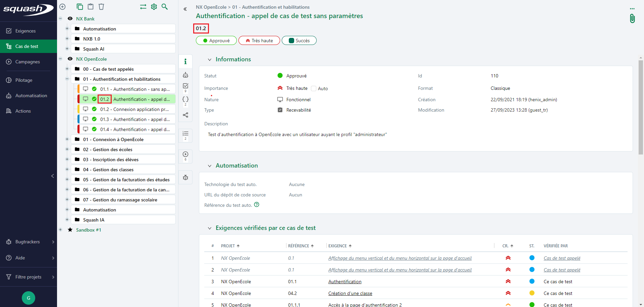The height and width of the screenshot is (307, 644).
Task: Open Campagnes in the left sidebar
Action: pos(28,62)
